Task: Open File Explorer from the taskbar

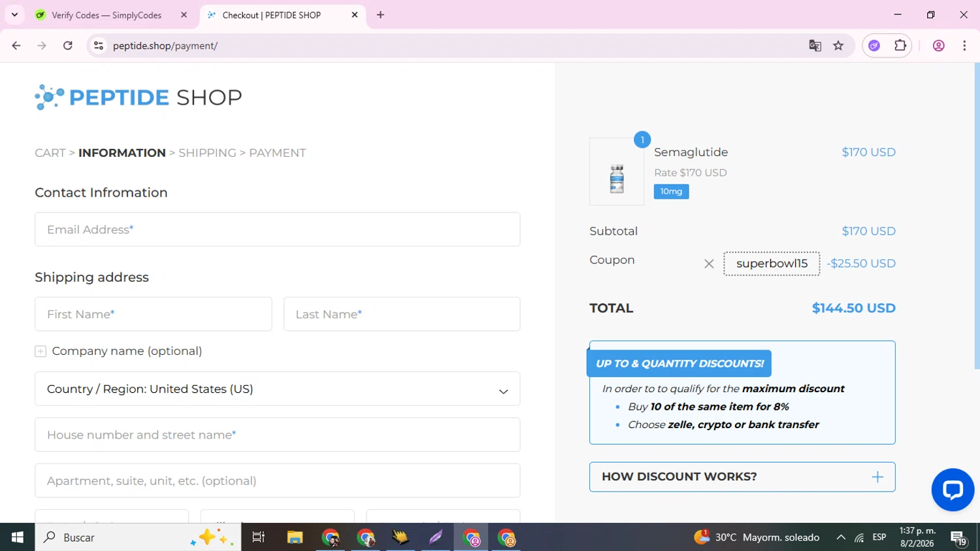Action: coord(295,537)
